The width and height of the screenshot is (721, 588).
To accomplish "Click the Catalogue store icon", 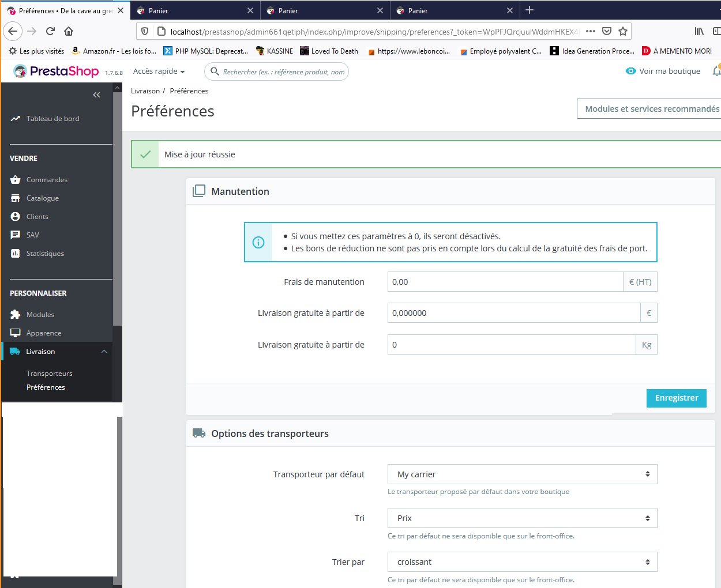I will [x=16, y=198].
